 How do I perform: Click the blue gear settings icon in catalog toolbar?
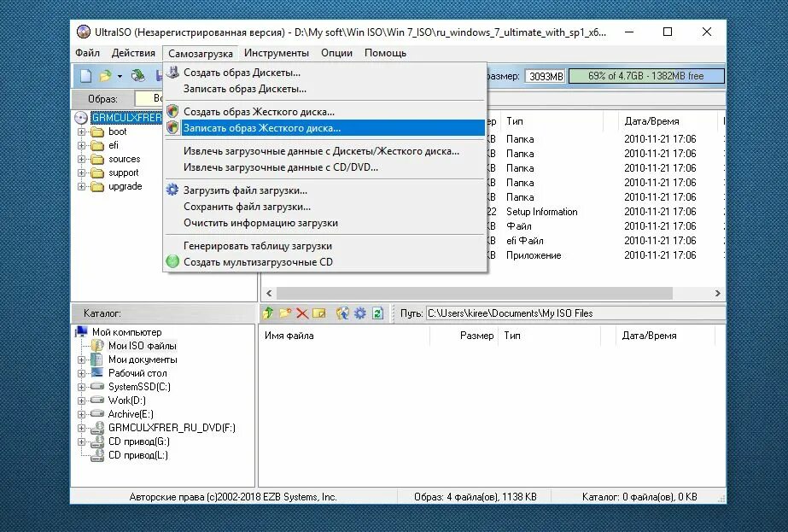pos(359,313)
